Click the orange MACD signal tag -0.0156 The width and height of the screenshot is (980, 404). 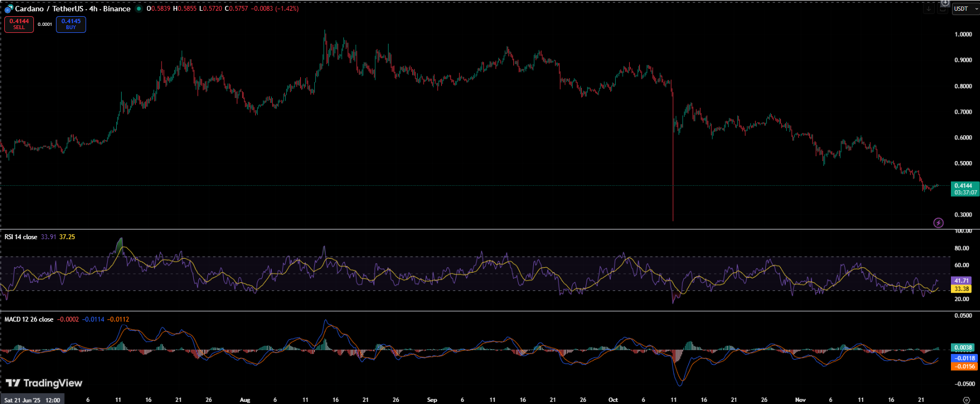point(964,366)
